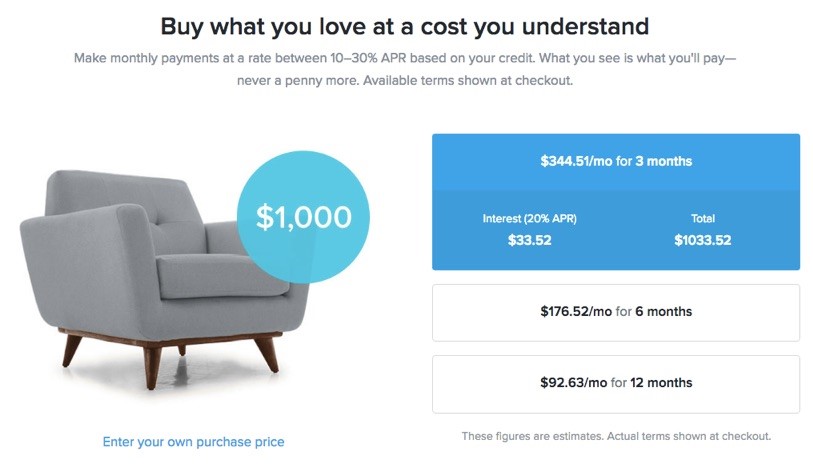This screenshot has height=476, width=813.
Task: Open the Enter your own purchase price link
Action: [193, 442]
